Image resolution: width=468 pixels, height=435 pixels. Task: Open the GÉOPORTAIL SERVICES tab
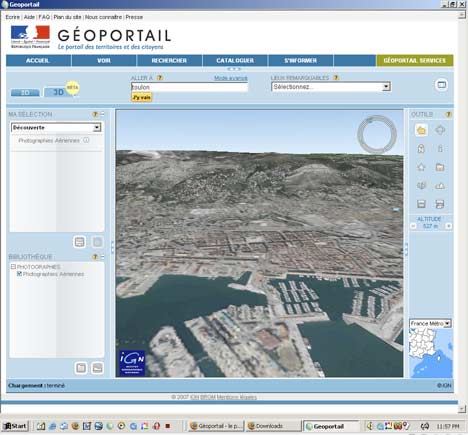(x=415, y=60)
